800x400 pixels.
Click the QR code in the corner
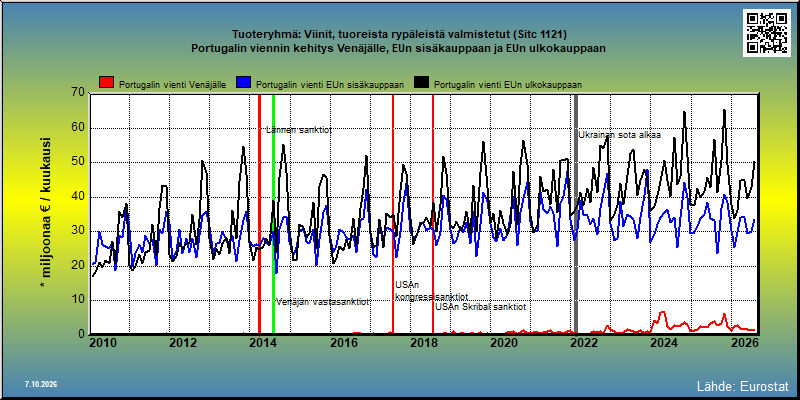[x=766, y=33]
